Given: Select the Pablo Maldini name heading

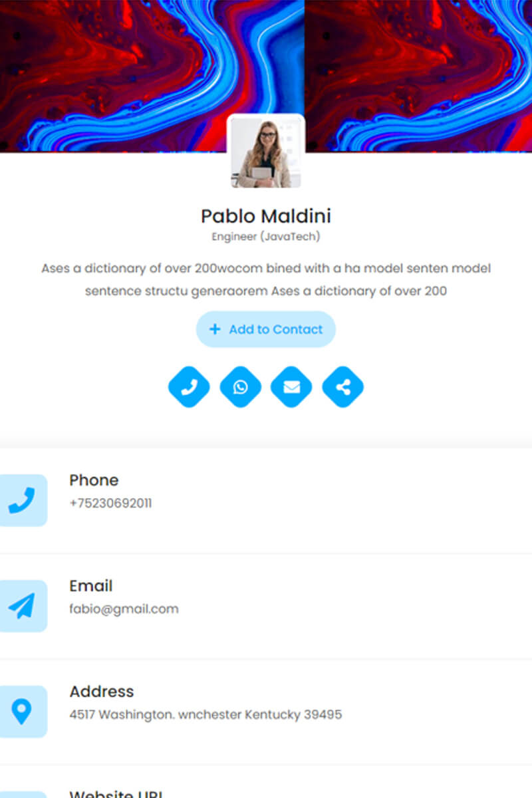Looking at the screenshot, I should click(266, 216).
